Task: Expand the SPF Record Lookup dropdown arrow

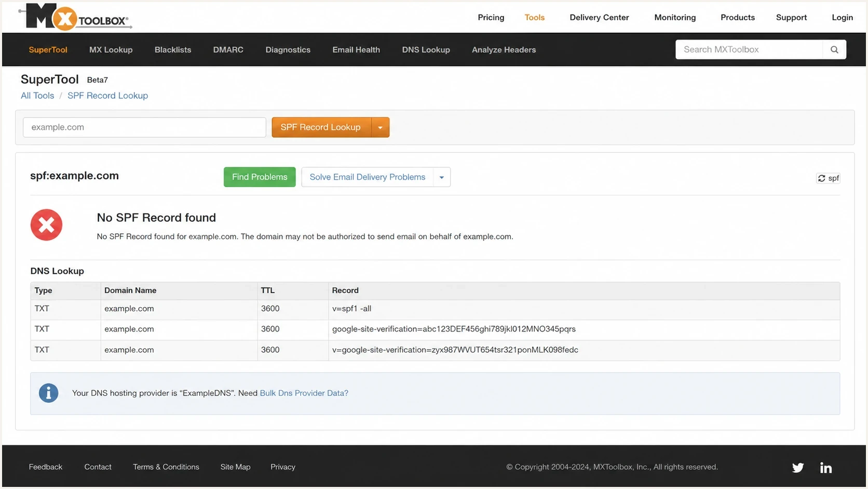Action: tap(381, 127)
